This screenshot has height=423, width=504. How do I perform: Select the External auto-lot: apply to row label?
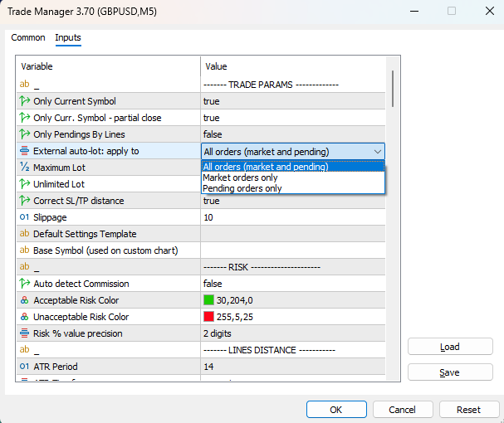pos(86,151)
